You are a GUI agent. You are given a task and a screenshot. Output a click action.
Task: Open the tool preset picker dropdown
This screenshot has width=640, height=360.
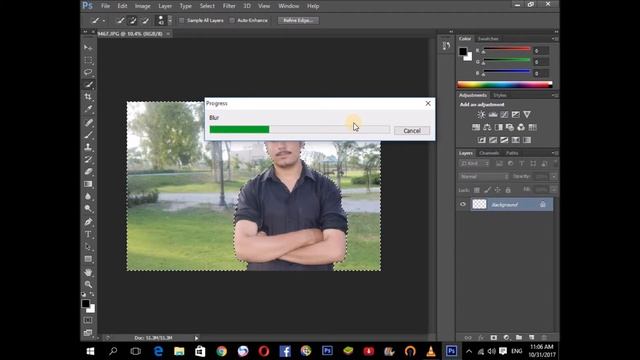click(x=104, y=20)
